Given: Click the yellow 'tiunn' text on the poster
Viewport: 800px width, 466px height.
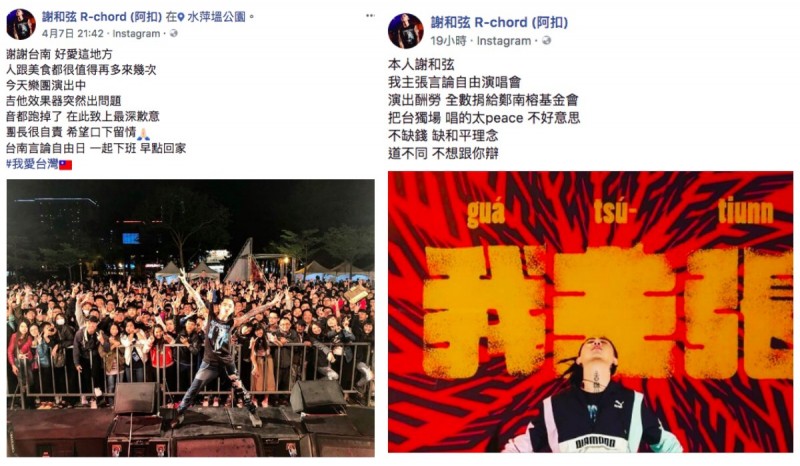Looking at the screenshot, I should click(x=745, y=209).
